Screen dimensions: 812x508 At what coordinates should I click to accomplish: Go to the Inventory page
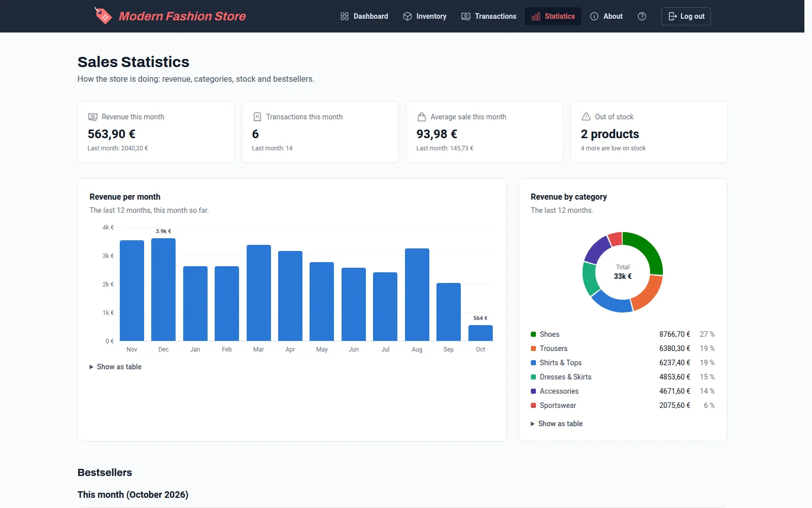pyautogui.click(x=425, y=16)
